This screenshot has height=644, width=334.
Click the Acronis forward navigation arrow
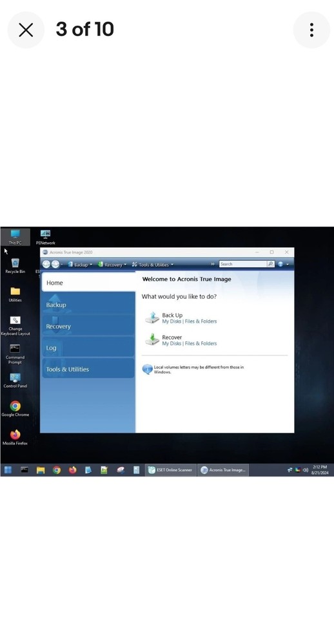pyautogui.click(x=55, y=265)
